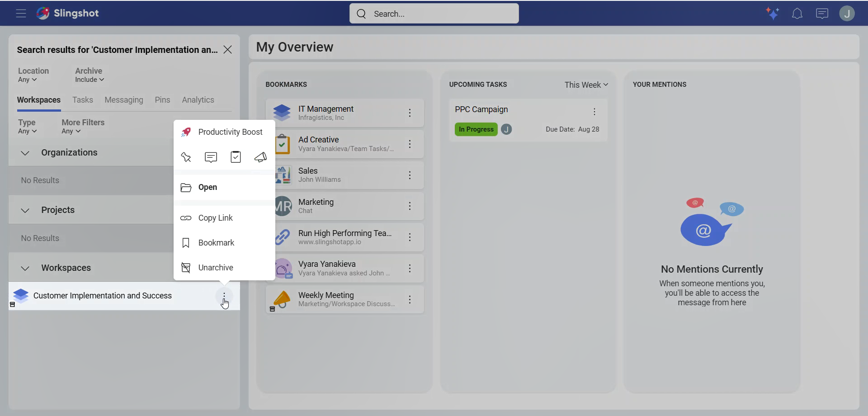
Task: Click the In Progress status badge
Action: click(x=476, y=129)
